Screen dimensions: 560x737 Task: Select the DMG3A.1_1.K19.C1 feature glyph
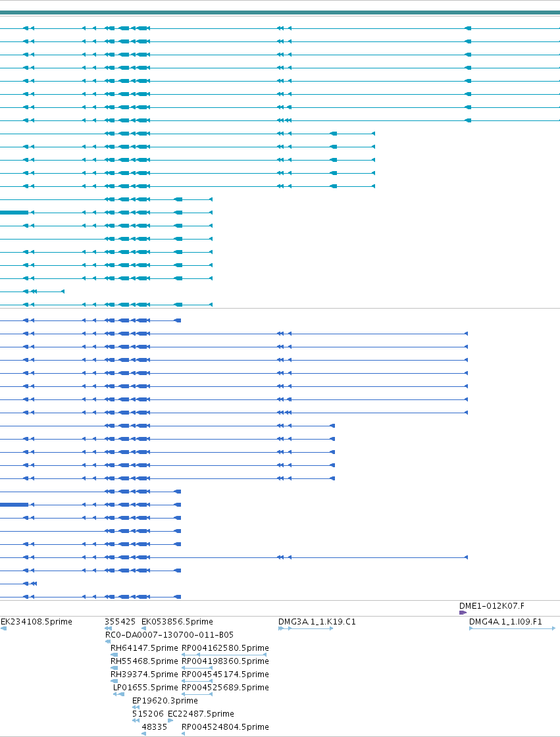(305, 628)
